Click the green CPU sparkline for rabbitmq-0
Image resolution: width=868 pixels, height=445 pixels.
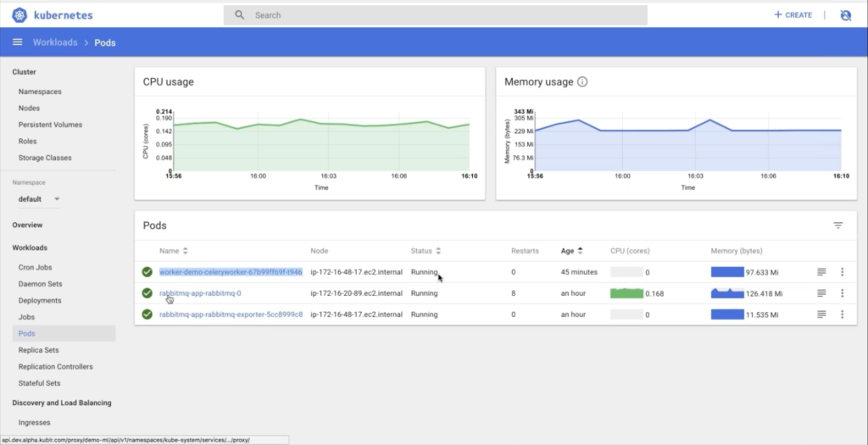626,292
